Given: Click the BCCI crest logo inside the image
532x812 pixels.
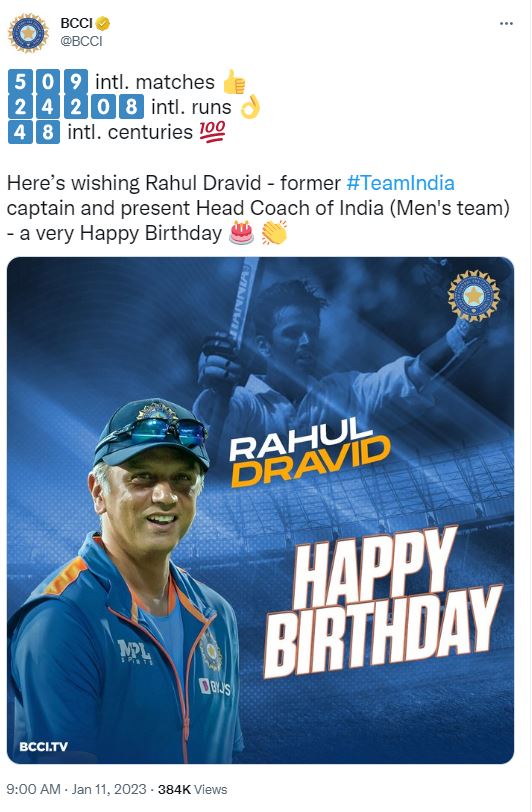Looking at the screenshot, I should point(473,295).
